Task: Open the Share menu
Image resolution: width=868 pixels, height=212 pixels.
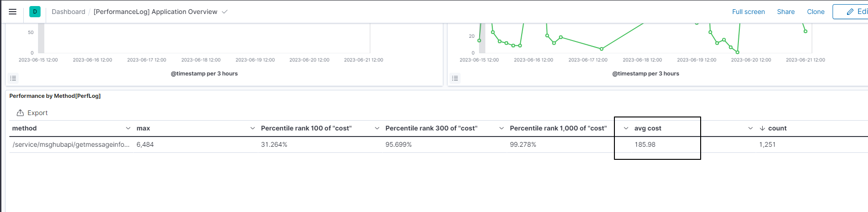Action: coord(785,12)
